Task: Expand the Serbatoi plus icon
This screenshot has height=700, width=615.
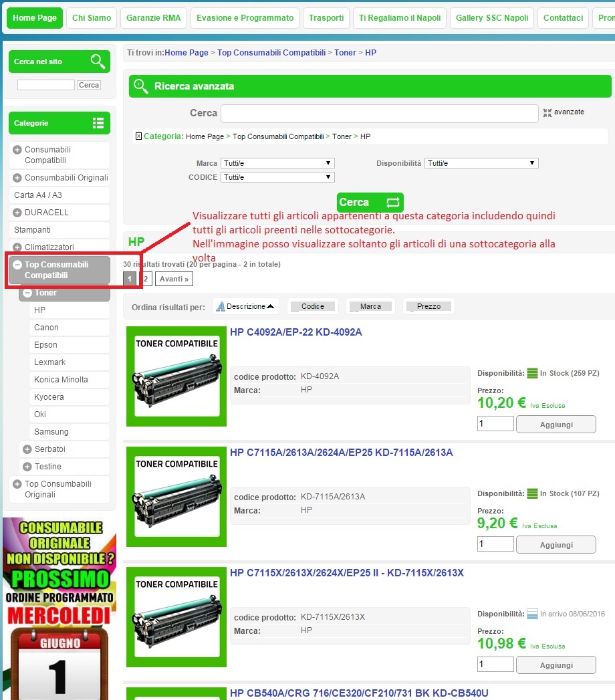Action: [x=27, y=449]
